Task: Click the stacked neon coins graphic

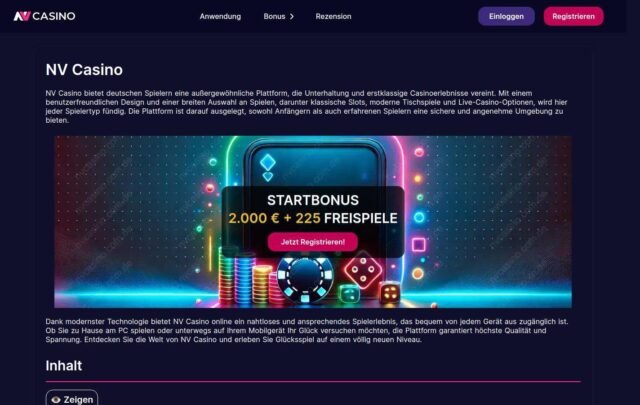Action: (247, 278)
